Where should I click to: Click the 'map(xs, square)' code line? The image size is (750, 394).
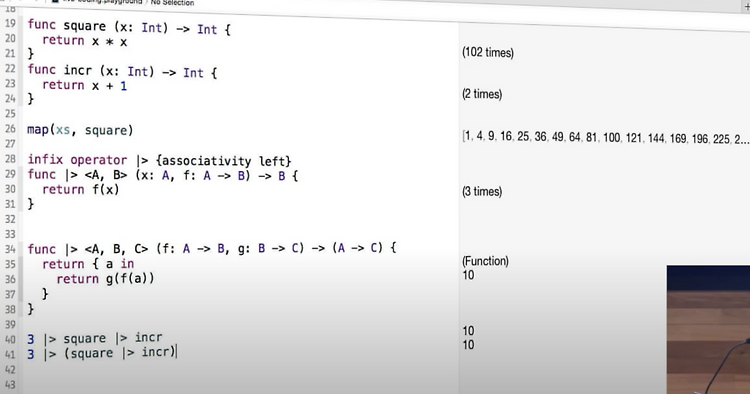pyautogui.click(x=80, y=130)
